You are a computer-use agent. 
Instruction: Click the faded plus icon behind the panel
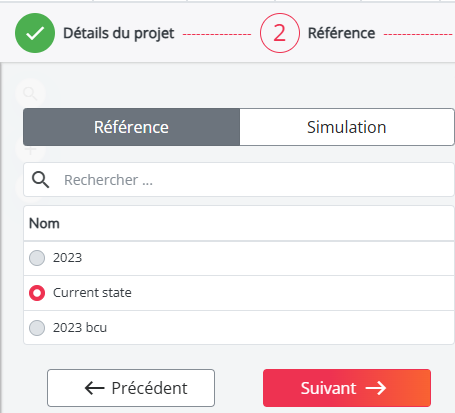(30, 150)
